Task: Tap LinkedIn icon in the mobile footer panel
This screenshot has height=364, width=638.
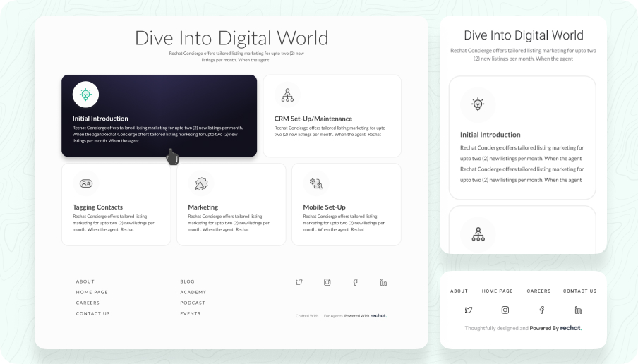Action: (x=578, y=310)
